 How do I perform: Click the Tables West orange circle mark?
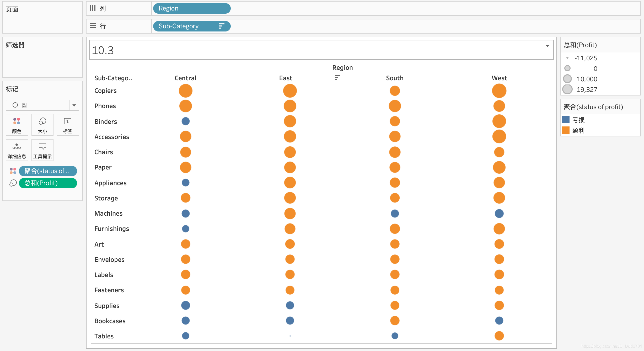499,336
